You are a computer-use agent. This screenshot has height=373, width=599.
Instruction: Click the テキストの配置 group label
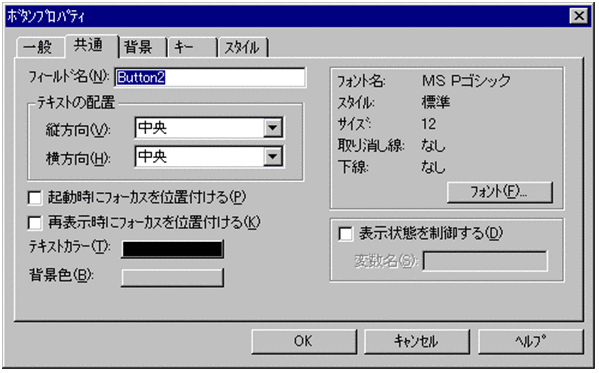pos(76,102)
